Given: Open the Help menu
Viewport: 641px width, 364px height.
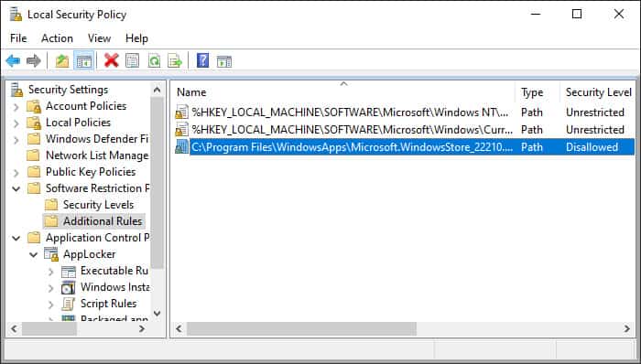Looking at the screenshot, I should tap(136, 38).
